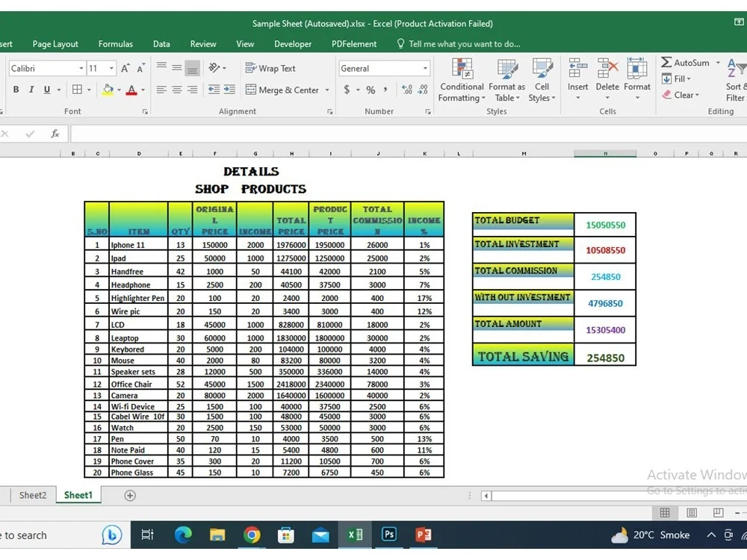The image size is (747, 560).
Task: Apply yellow fill color
Action: tap(108, 90)
